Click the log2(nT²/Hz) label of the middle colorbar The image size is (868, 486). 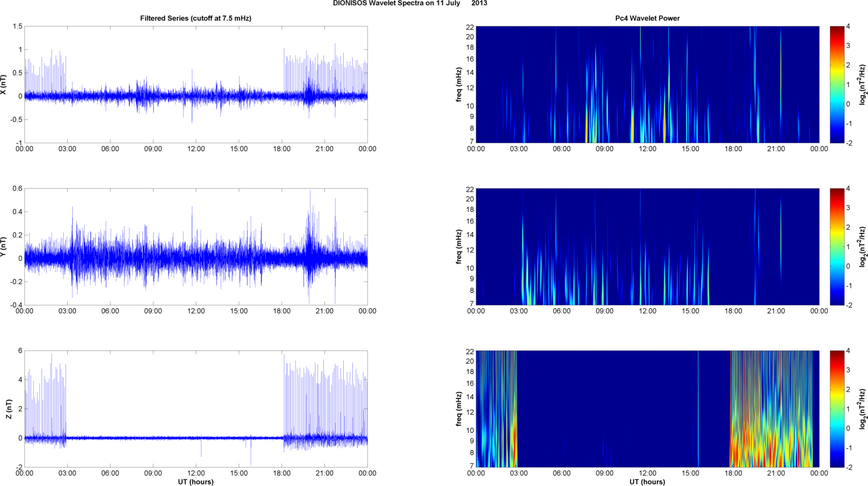click(x=863, y=247)
